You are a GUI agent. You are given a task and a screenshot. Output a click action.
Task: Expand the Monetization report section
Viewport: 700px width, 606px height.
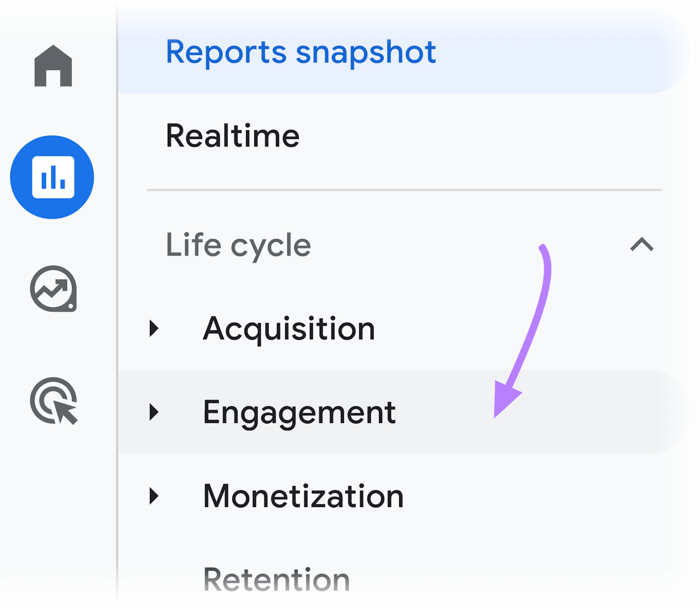154,496
